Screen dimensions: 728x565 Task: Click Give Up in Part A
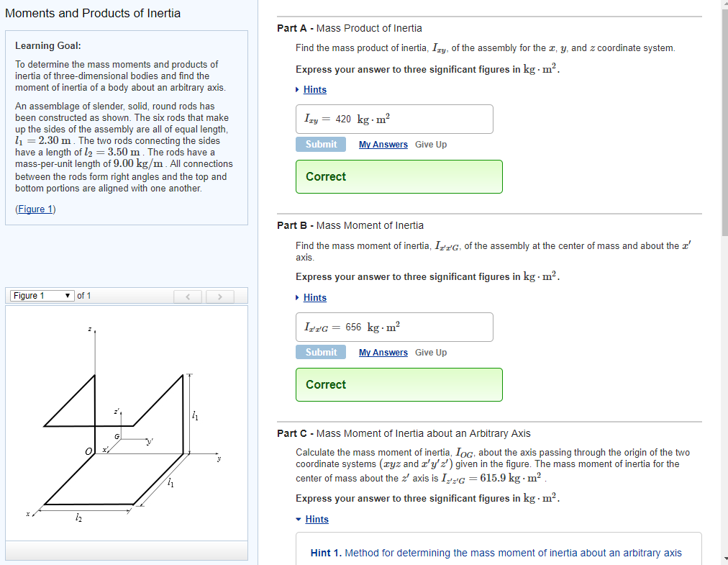pyautogui.click(x=431, y=145)
